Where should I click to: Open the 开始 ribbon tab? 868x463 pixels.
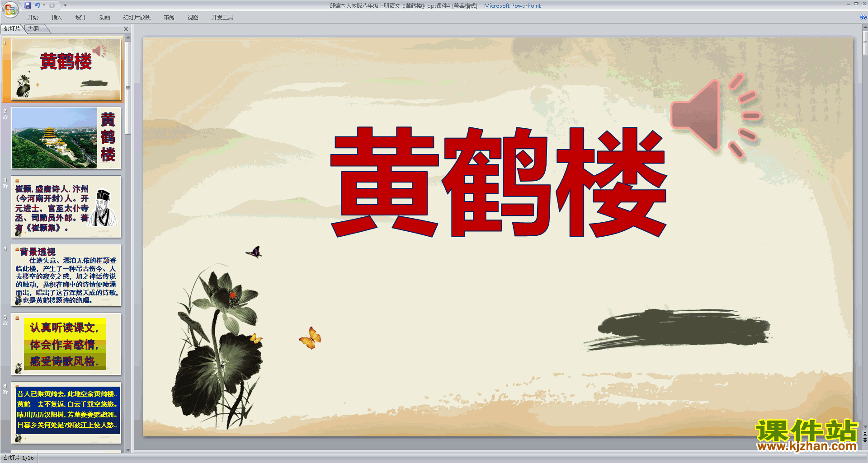[x=33, y=18]
